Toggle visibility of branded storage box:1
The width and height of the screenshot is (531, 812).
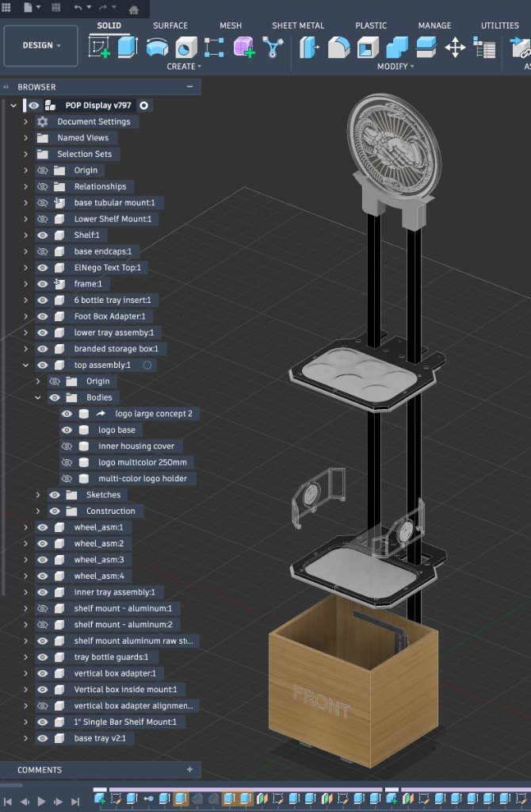tap(43, 349)
